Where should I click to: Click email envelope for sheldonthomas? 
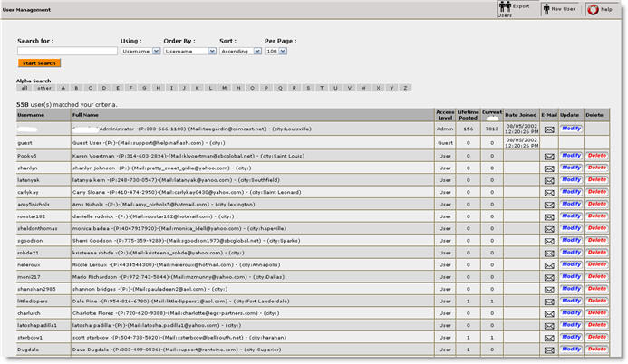coord(549,229)
